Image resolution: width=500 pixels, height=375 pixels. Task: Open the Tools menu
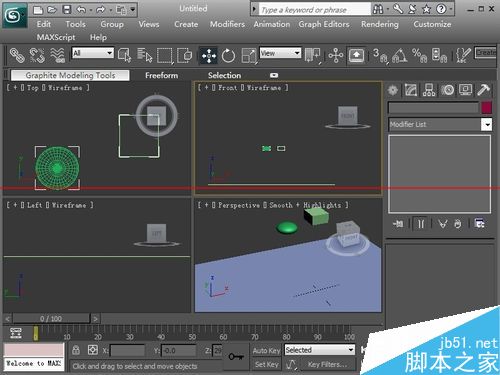pos(75,24)
